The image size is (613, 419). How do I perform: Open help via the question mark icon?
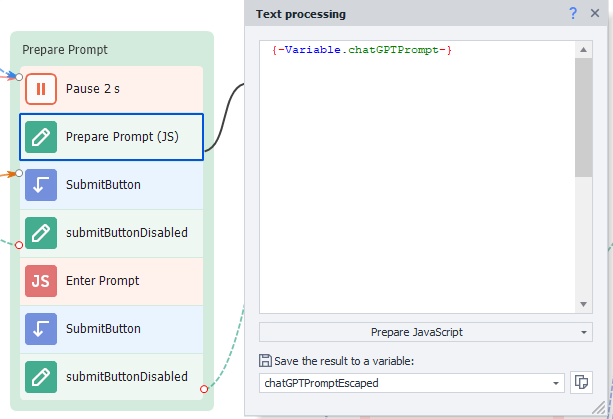click(x=573, y=13)
